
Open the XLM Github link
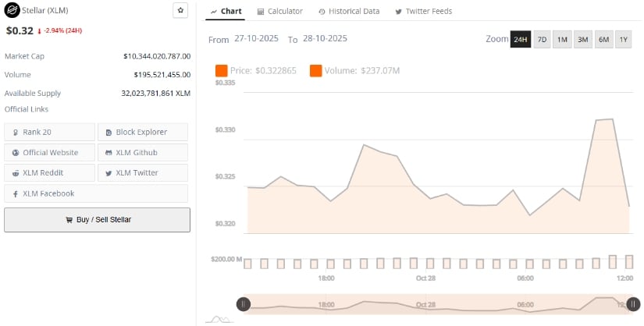click(x=143, y=153)
